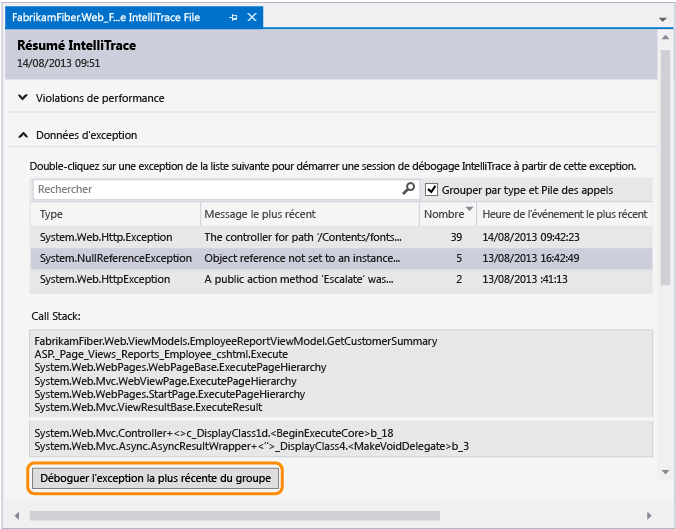This screenshot has width=676, height=529.
Task: Click the Nombre sort direction arrow
Action: pos(469,209)
